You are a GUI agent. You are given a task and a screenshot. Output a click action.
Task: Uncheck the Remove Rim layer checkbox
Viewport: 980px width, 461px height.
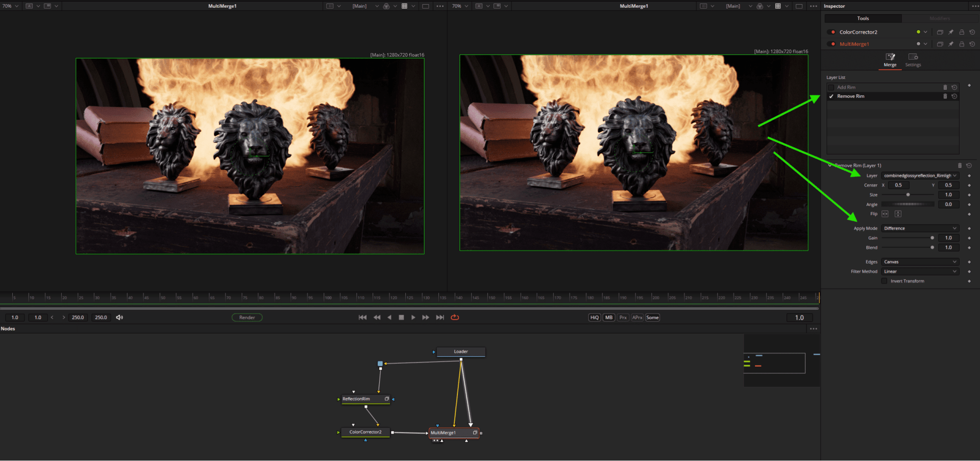(831, 96)
